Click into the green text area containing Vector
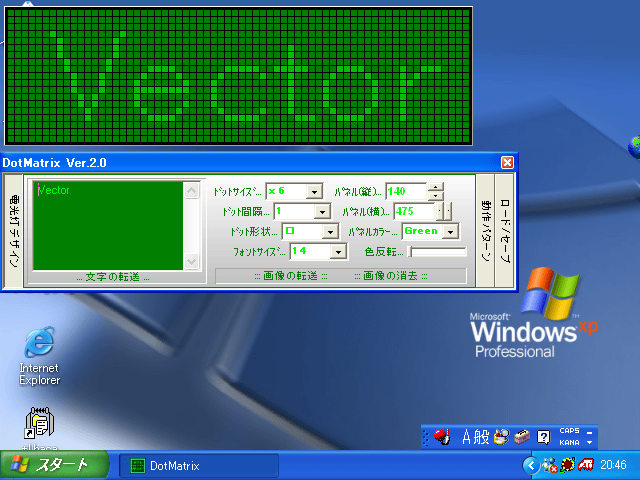This screenshot has width=640, height=480. [x=108, y=226]
